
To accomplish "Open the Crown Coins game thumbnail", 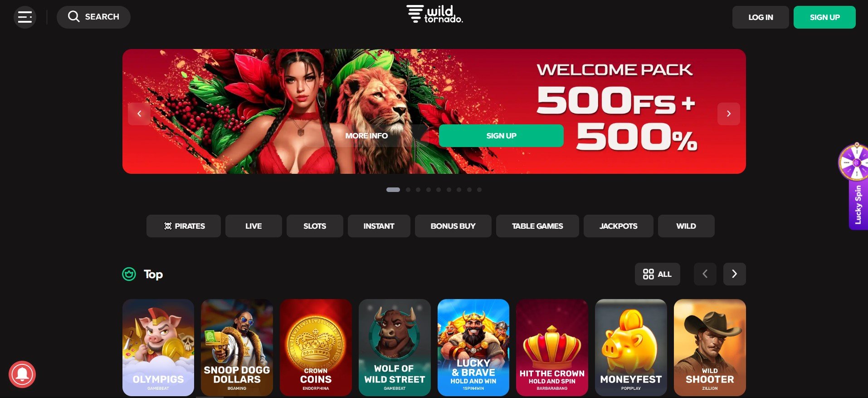I will [x=316, y=347].
